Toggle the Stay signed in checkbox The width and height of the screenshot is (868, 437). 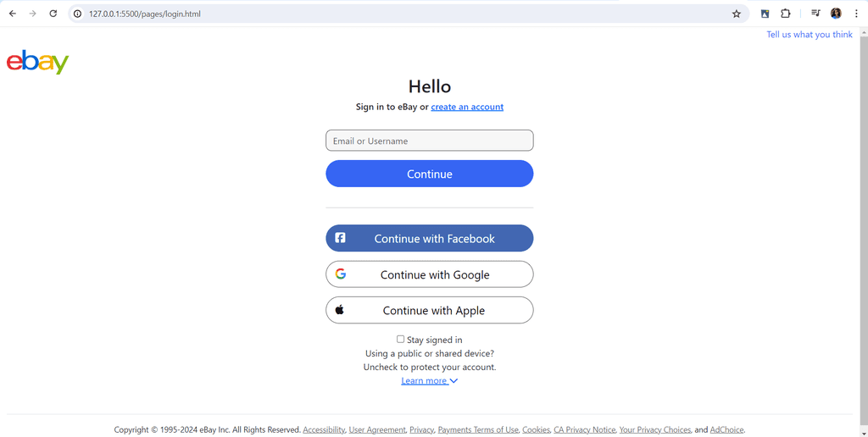pyautogui.click(x=400, y=339)
